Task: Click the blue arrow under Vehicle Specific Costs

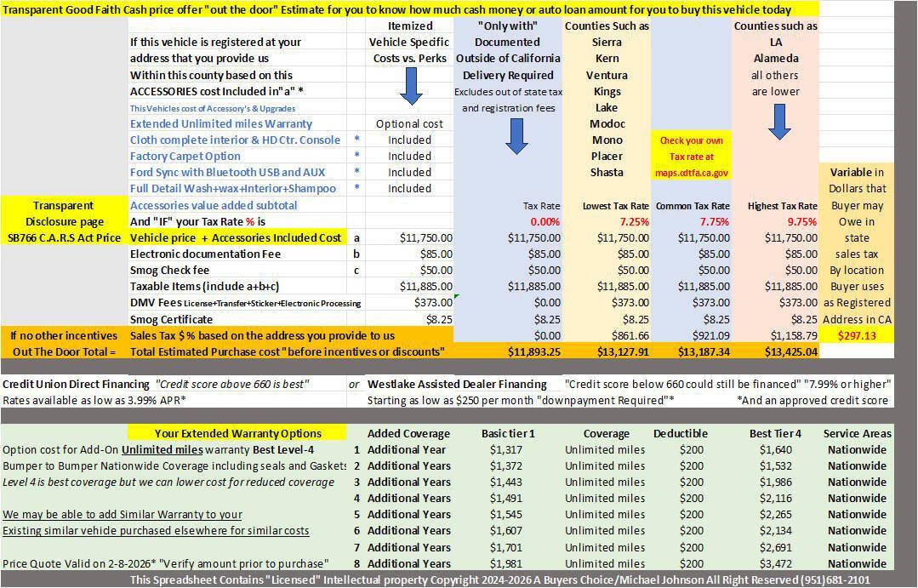Action: pyautogui.click(x=410, y=86)
